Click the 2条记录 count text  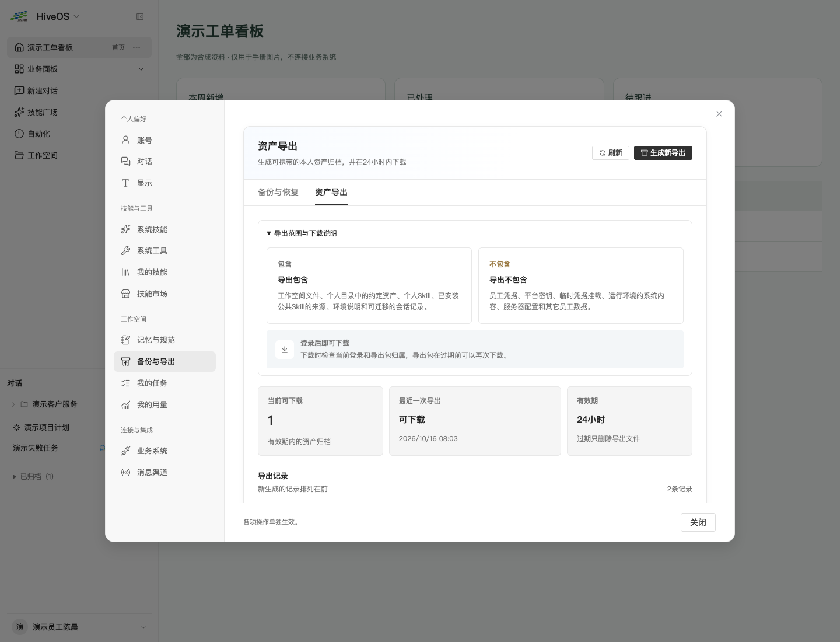pos(680,489)
